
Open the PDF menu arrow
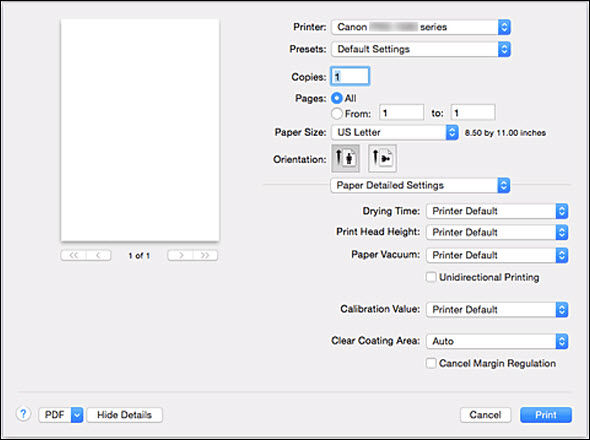[77, 415]
